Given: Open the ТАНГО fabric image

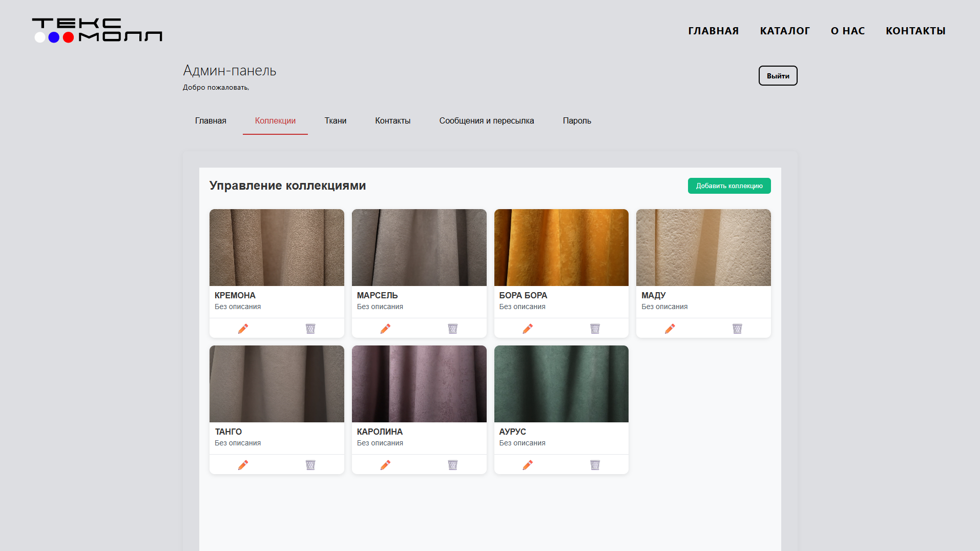Looking at the screenshot, I should [x=277, y=384].
